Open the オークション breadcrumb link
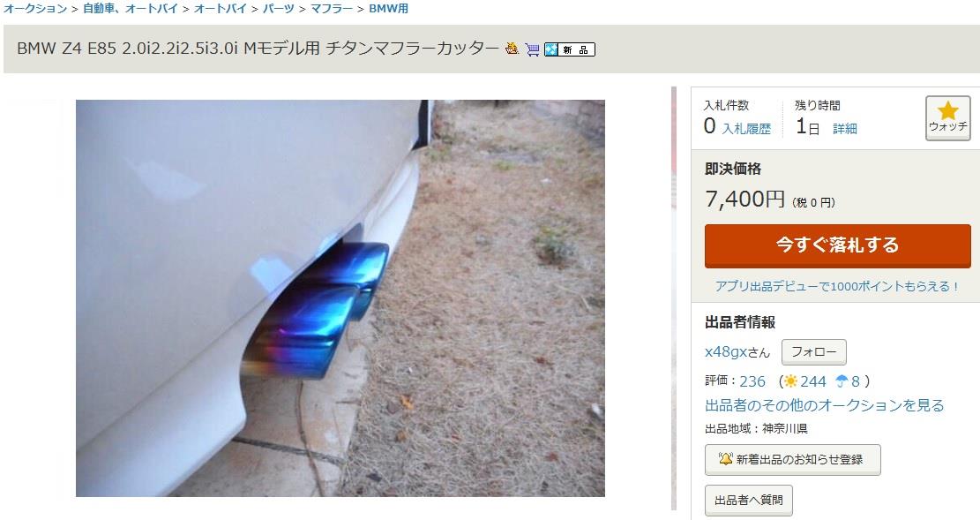Image resolution: width=980 pixels, height=520 pixels. coord(35,9)
